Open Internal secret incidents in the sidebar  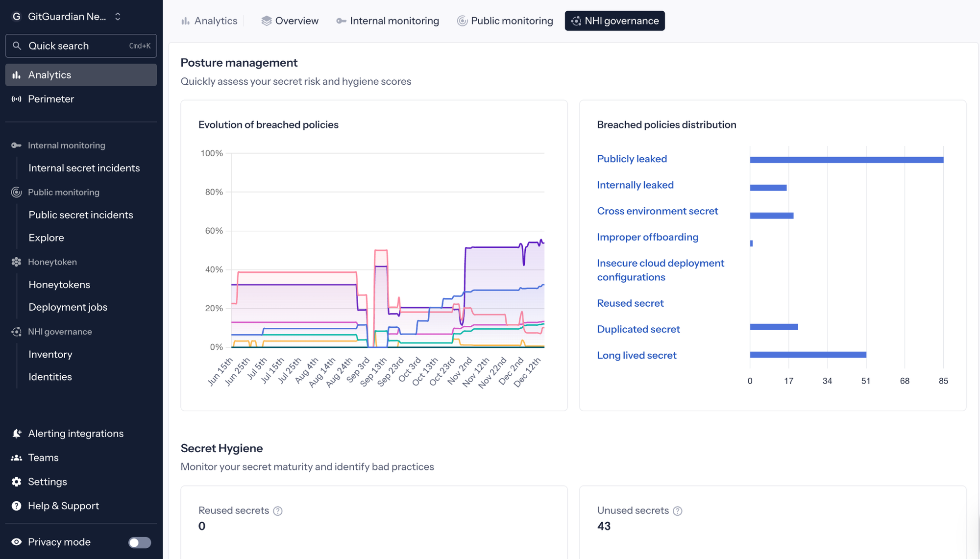(x=84, y=168)
